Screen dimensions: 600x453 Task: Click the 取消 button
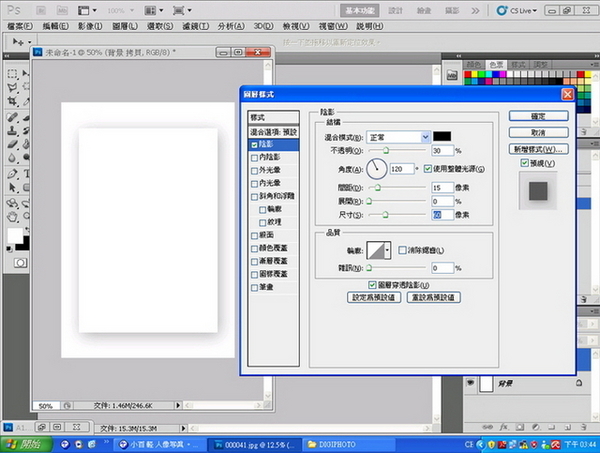point(538,133)
